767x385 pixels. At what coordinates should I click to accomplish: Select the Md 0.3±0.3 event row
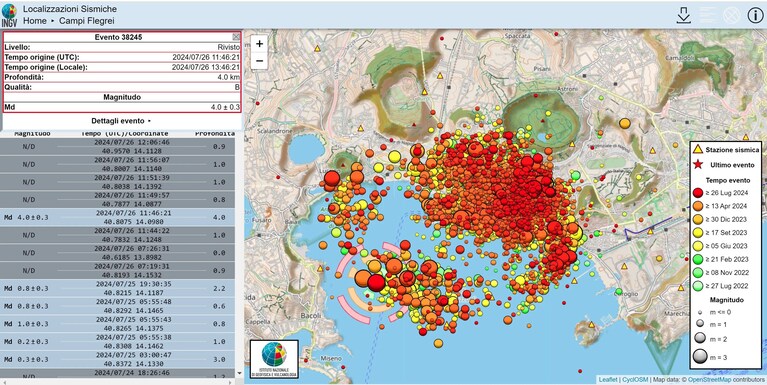pyautogui.click(x=117, y=359)
